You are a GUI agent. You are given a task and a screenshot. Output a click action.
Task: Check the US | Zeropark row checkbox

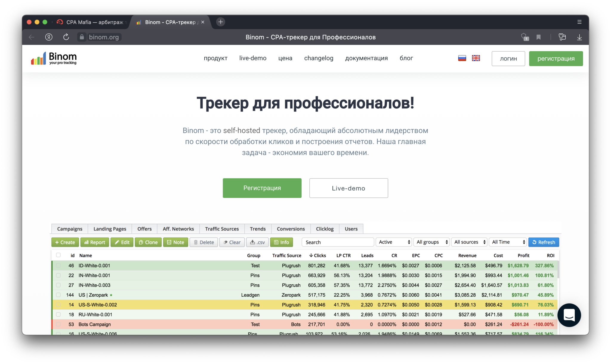58,295
